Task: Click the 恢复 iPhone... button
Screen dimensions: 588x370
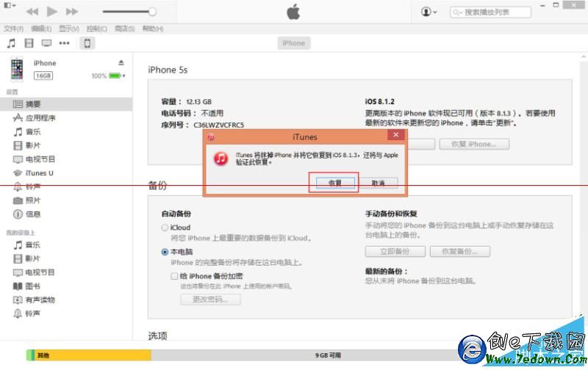Action: (x=474, y=144)
